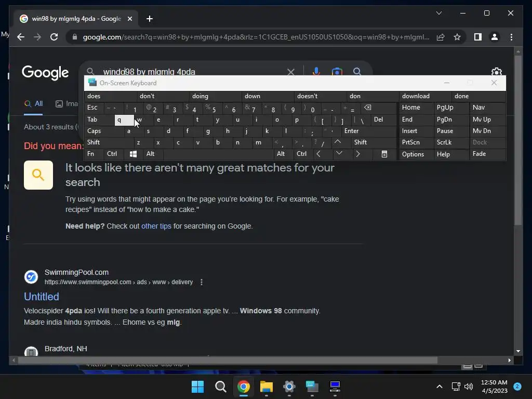532x399 pixels.
Task: Go to the Google logo homepage
Action: [x=45, y=72]
